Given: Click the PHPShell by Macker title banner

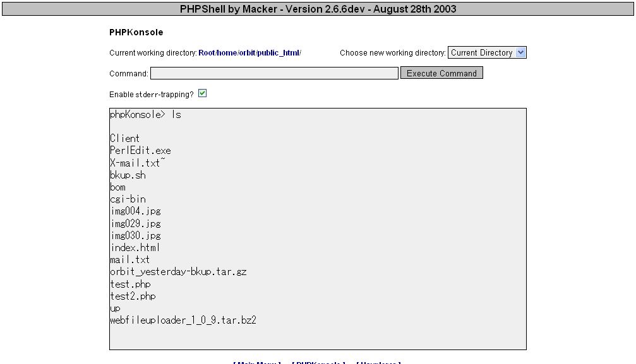Looking at the screenshot, I should click(x=318, y=9).
